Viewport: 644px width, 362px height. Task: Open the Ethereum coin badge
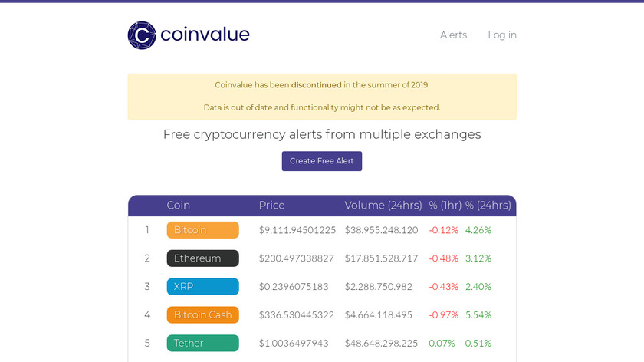202,258
